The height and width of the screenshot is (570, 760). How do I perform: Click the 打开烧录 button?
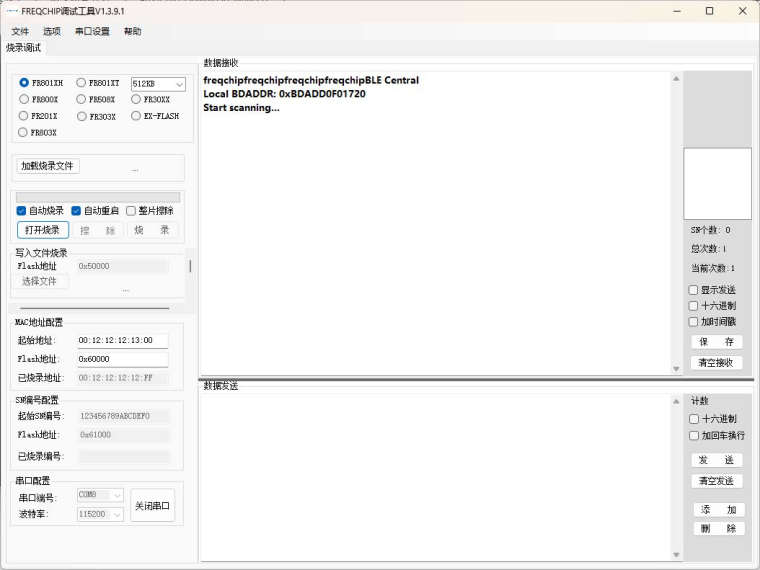[x=43, y=230]
